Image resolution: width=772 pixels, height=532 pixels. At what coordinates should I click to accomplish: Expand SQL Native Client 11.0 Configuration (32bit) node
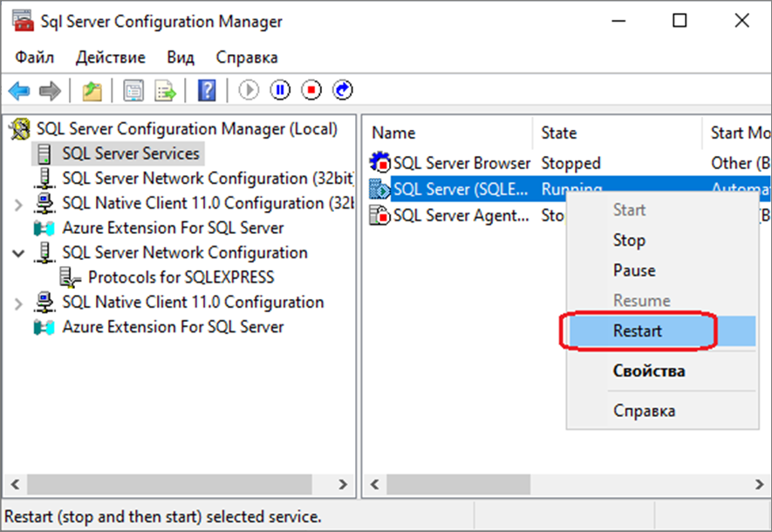tap(18, 204)
